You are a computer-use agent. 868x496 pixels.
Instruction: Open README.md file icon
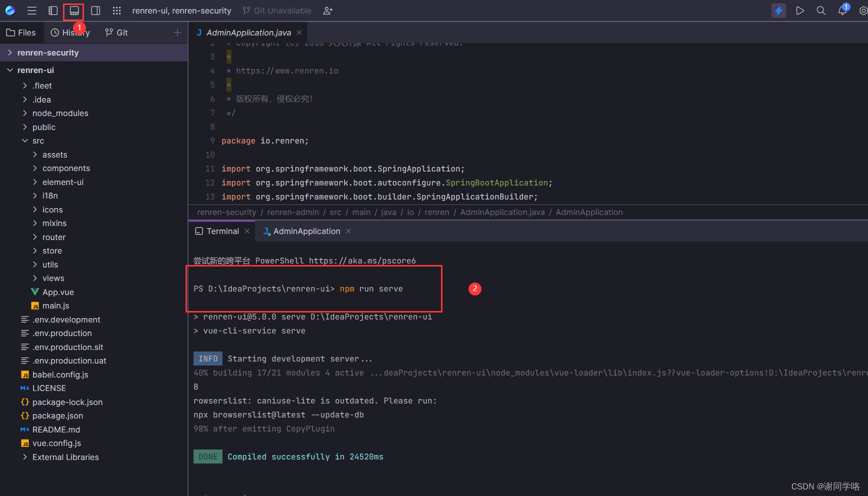coord(25,429)
